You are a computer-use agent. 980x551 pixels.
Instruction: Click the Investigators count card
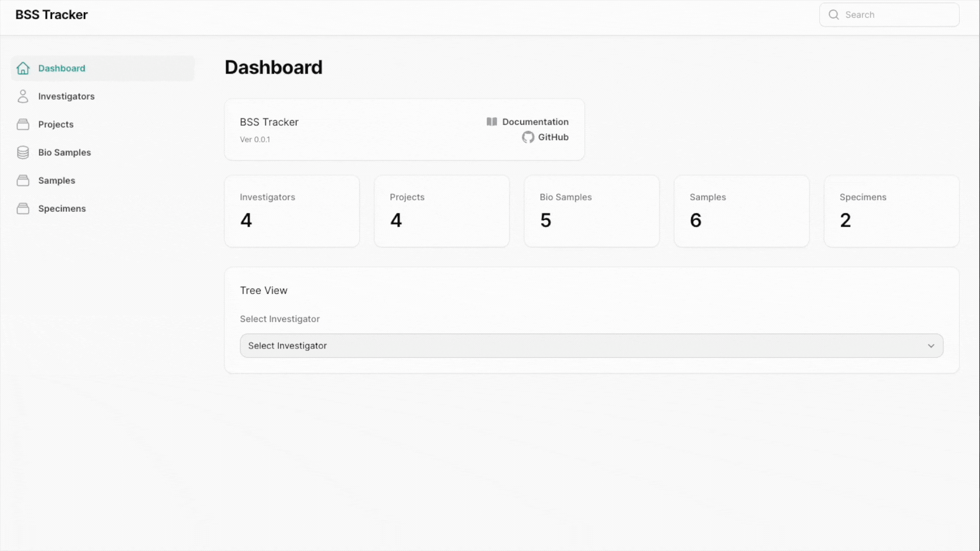pos(292,211)
